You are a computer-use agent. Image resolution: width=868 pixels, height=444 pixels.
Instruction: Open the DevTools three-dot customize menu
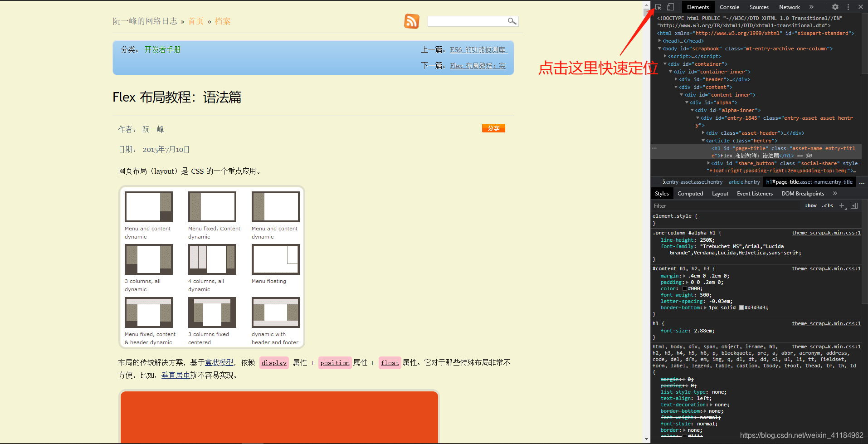pyautogui.click(x=848, y=7)
